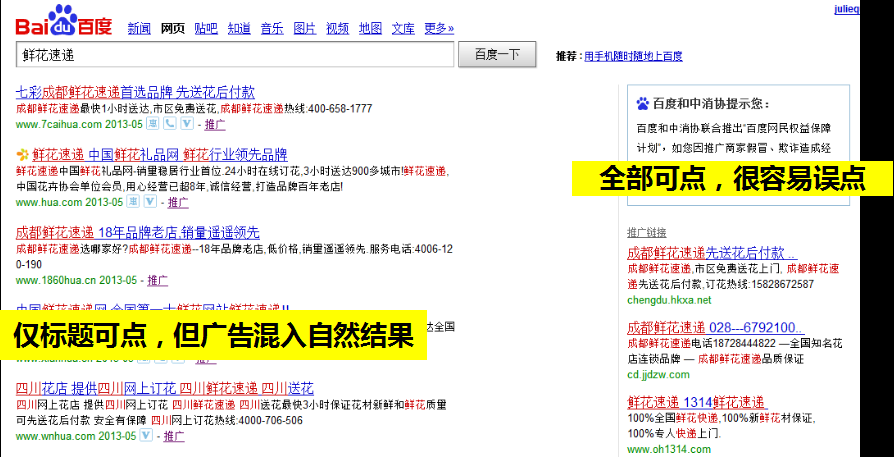The image size is (894, 457).
Task: Click the V verification icon beside www.hua.com
Action: click(149, 201)
